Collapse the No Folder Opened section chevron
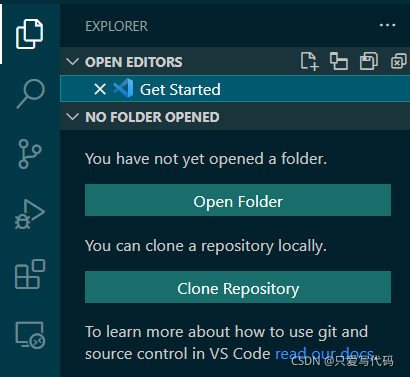The width and height of the screenshot is (410, 377). click(x=73, y=117)
